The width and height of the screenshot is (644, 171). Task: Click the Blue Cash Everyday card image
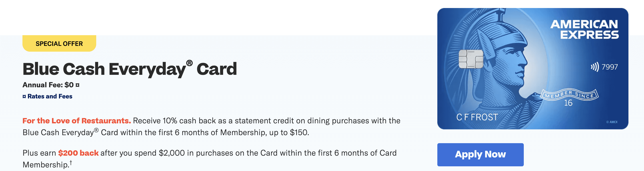tap(532, 69)
